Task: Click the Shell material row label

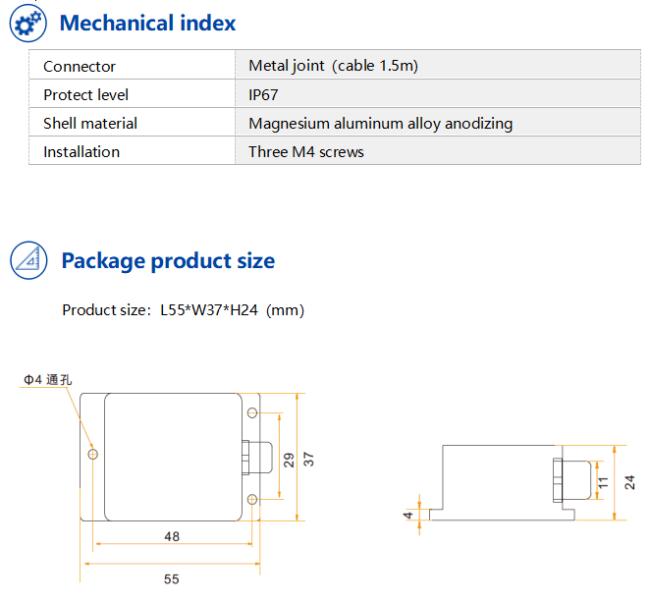Action: (90, 123)
